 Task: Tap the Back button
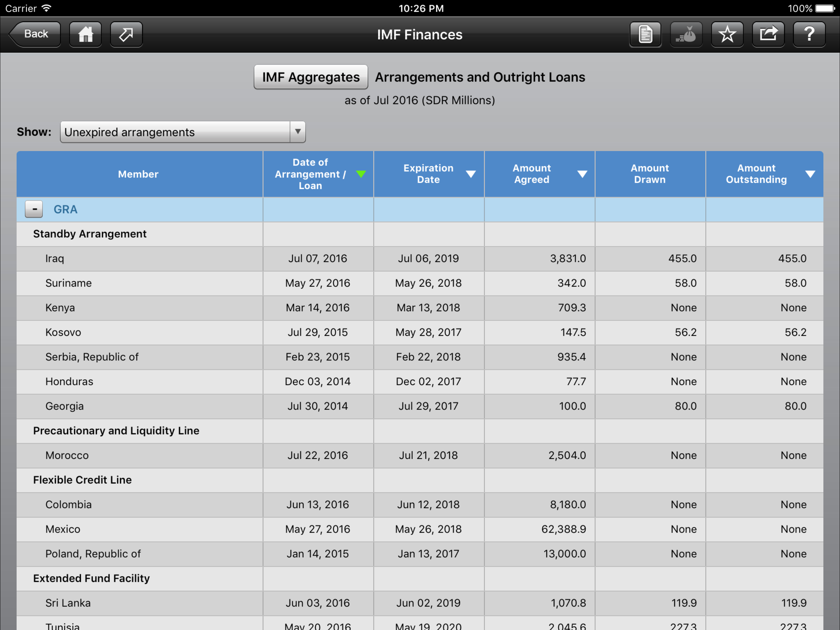tap(35, 34)
